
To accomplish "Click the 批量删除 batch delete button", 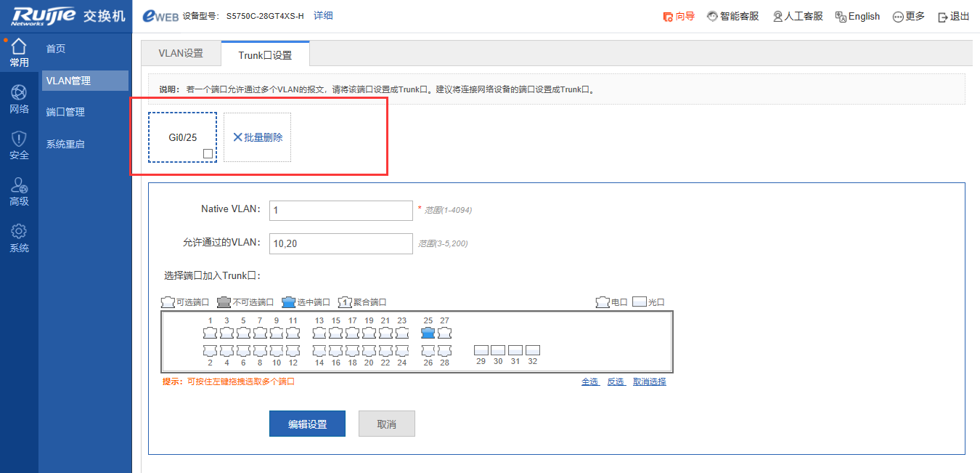I will 258,137.
